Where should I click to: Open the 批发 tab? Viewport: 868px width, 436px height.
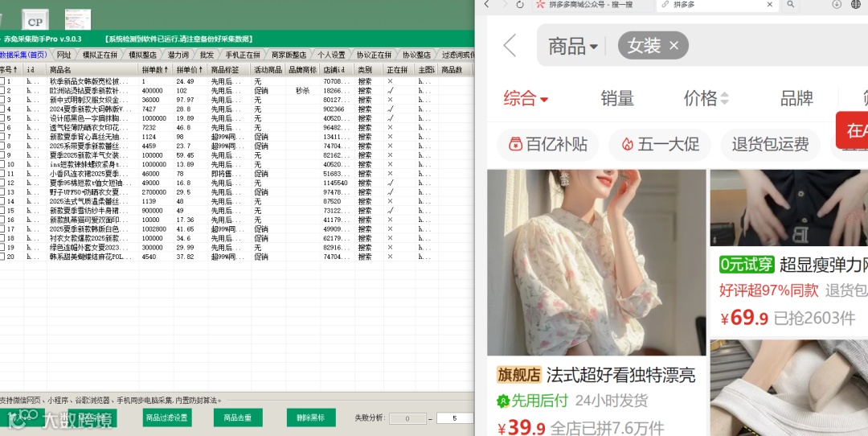click(207, 55)
